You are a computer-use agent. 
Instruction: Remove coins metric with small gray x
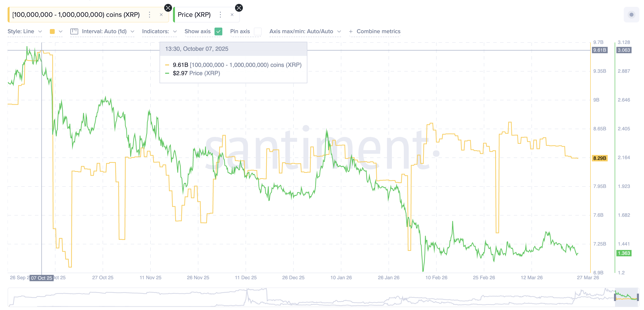[161, 15]
